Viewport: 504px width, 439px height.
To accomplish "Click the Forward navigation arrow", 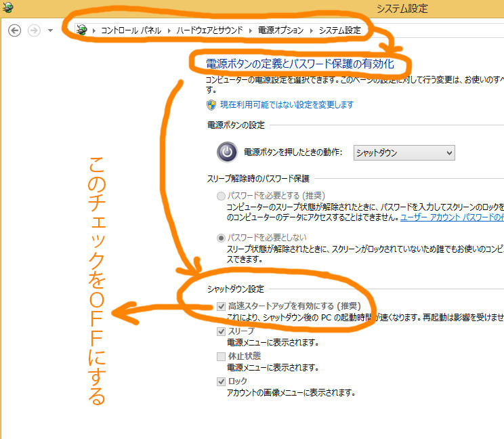I will pyautogui.click(x=34, y=30).
